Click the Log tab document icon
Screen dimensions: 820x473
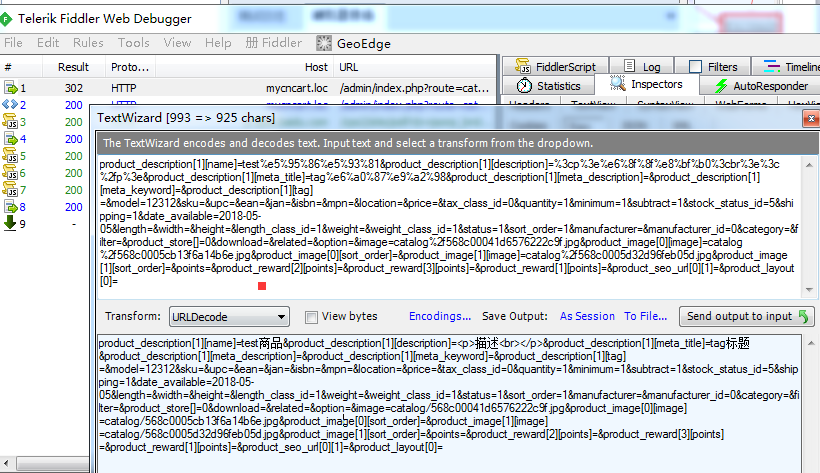pyautogui.click(x=630, y=66)
